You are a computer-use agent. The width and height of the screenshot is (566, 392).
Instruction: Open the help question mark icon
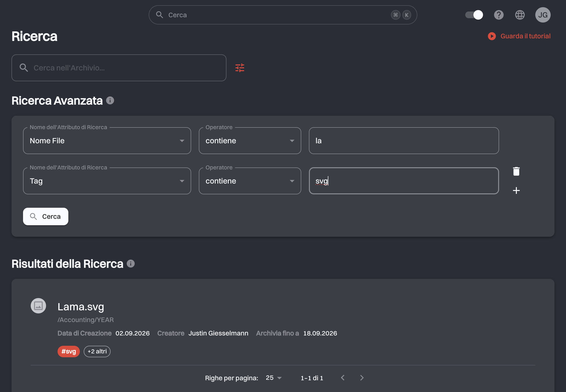tap(499, 15)
